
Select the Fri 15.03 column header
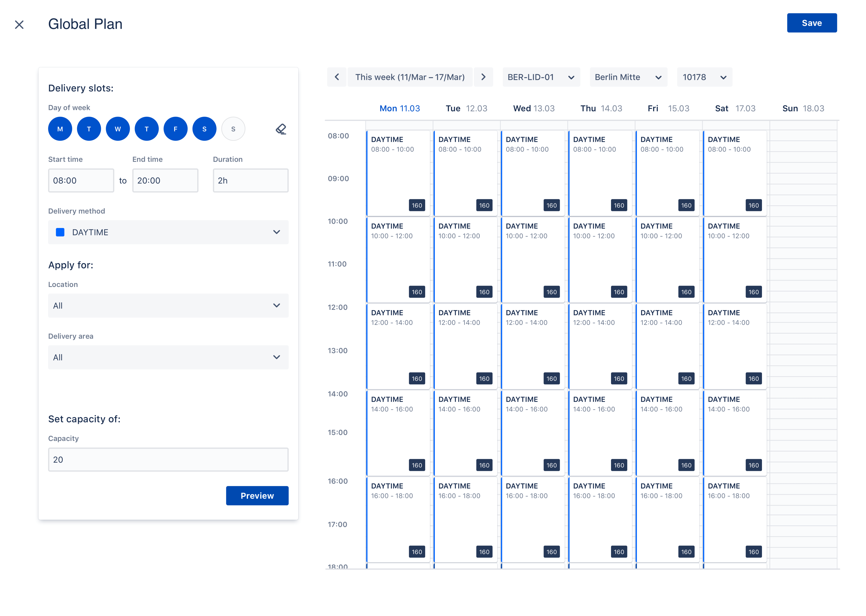668,108
